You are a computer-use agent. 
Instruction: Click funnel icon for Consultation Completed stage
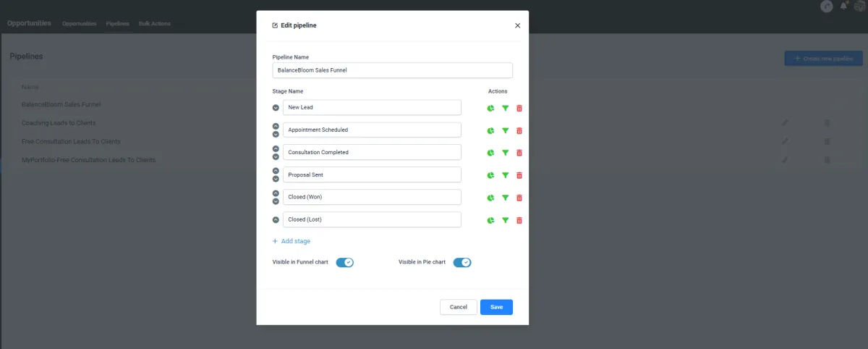pos(505,153)
